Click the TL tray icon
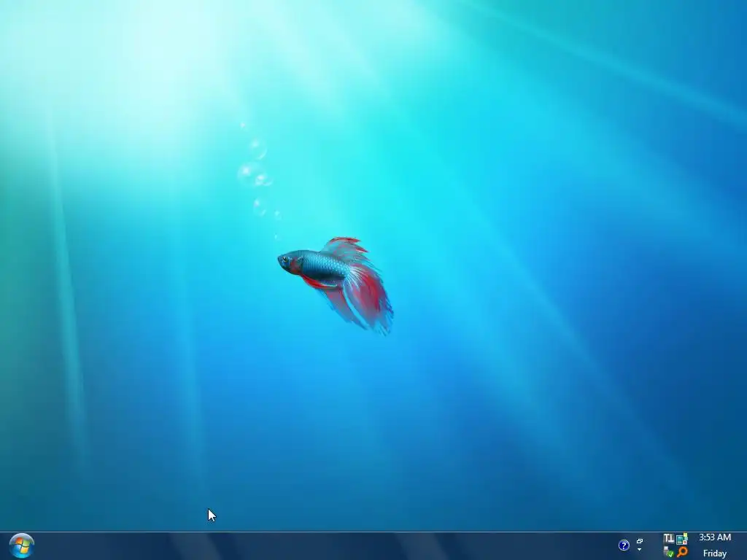 coord(668,539)
